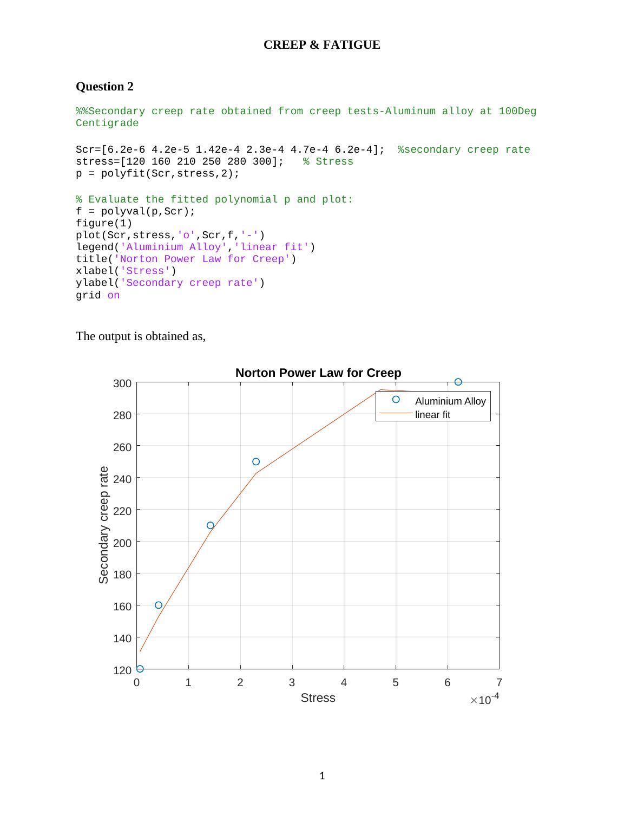Click the data point at value 250

(x=256, y=461)
